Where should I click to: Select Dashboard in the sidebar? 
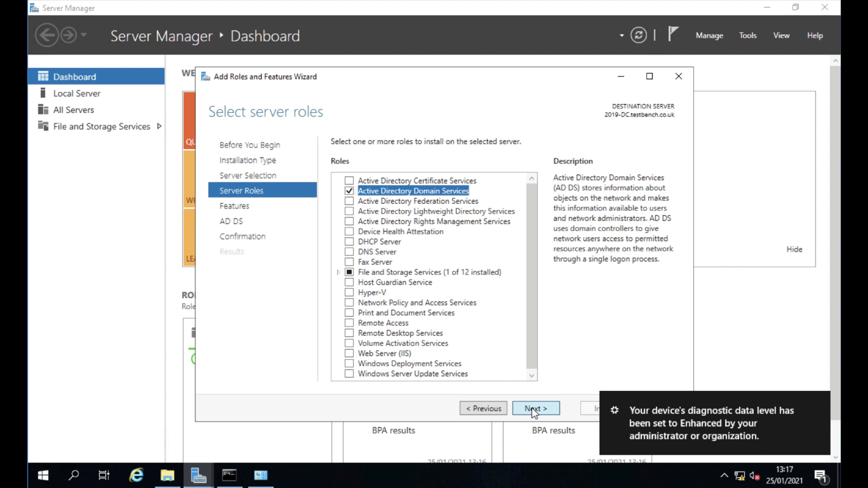tap(74, 76)
